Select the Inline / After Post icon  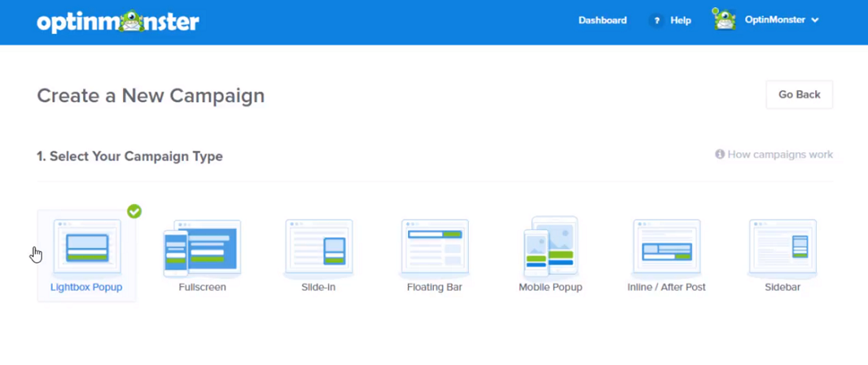coord(666,247)
